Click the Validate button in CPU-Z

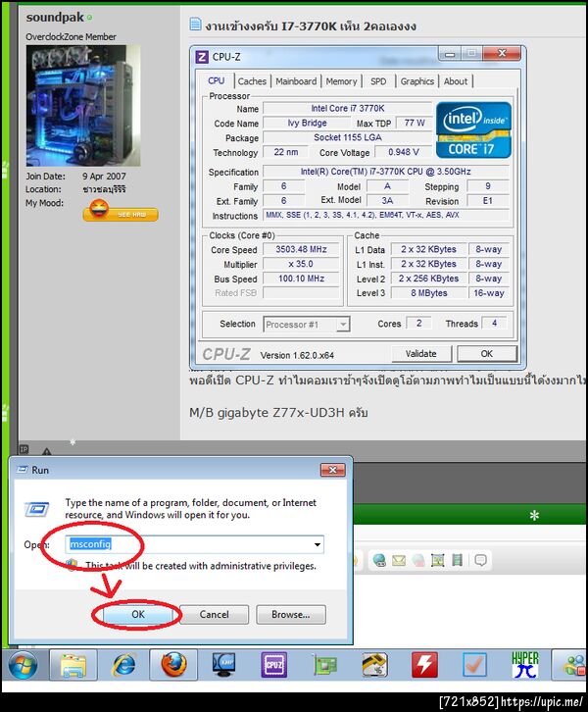point(421,353)
